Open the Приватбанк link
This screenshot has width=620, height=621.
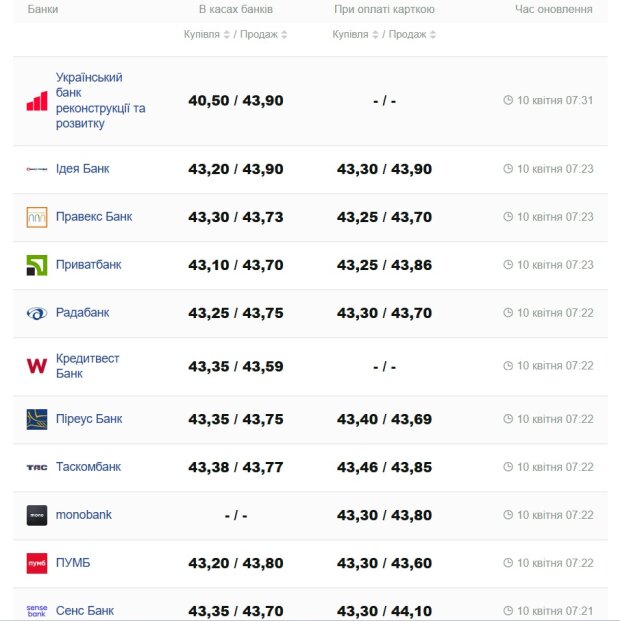click(89, 265)
